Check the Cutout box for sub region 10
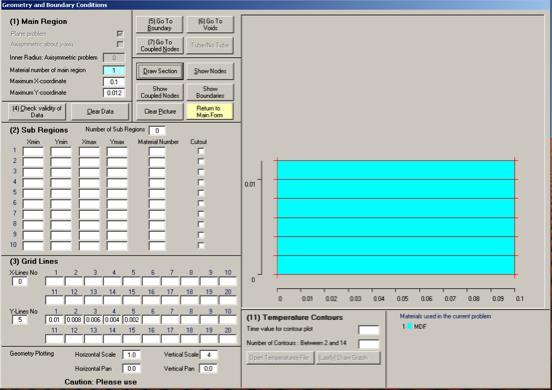 [x=201, y=245]
